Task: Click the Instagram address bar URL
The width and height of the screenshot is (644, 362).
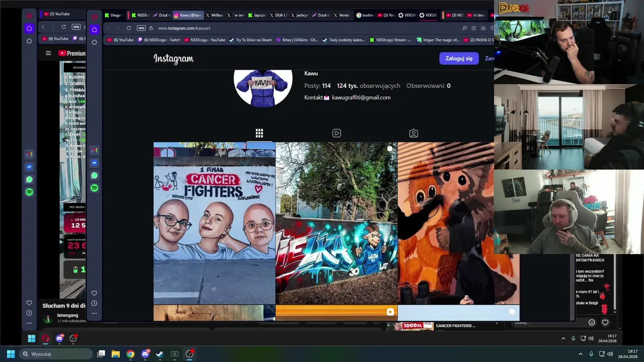Action: pos(184,28)
